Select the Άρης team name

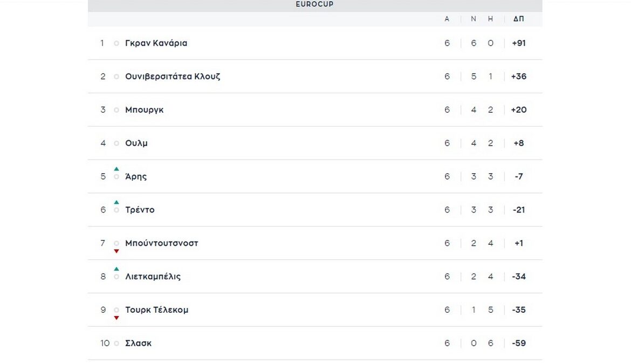136,177
